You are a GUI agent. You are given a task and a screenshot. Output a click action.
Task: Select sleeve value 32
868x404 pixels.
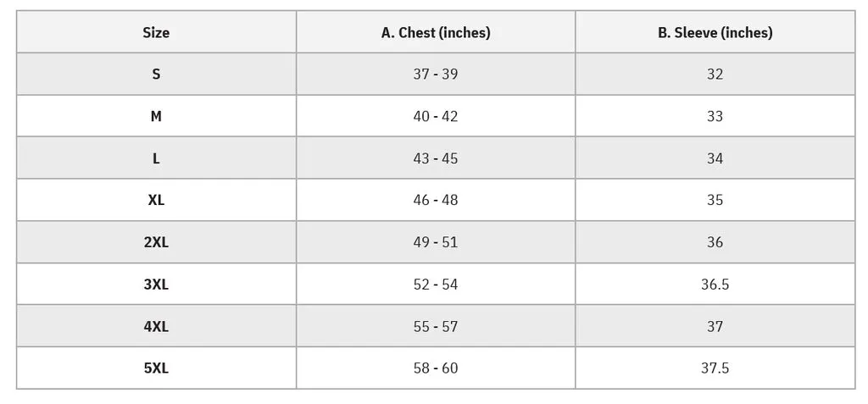(715, 75)
